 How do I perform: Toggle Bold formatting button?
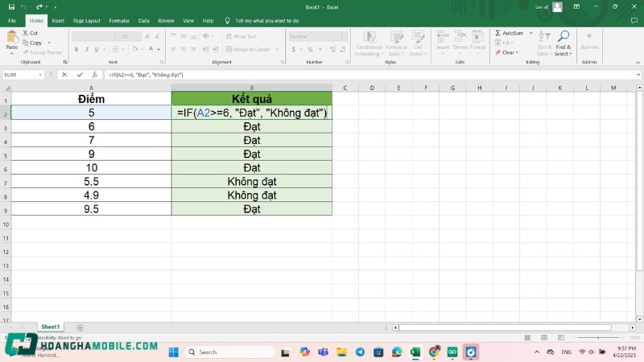76,49
